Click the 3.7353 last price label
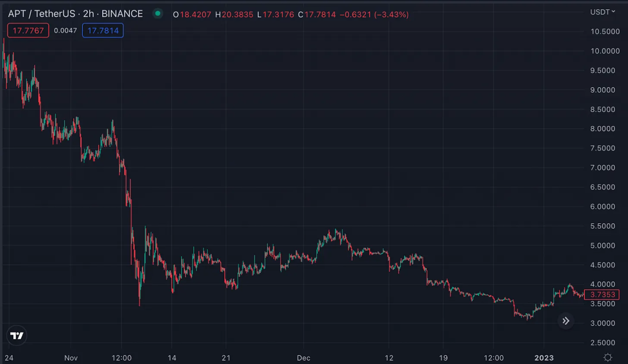 tap(602, 295)
